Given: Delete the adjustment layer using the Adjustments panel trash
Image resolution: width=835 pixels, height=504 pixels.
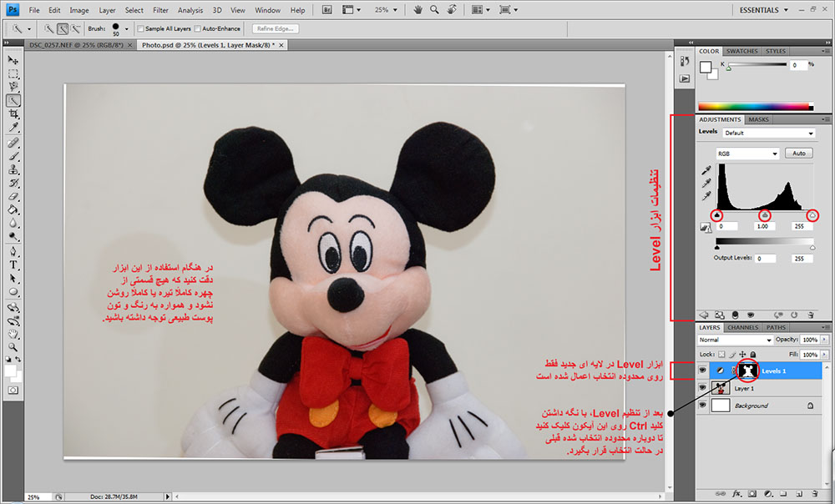Looking at the screenshot, I should coord(811,315).
